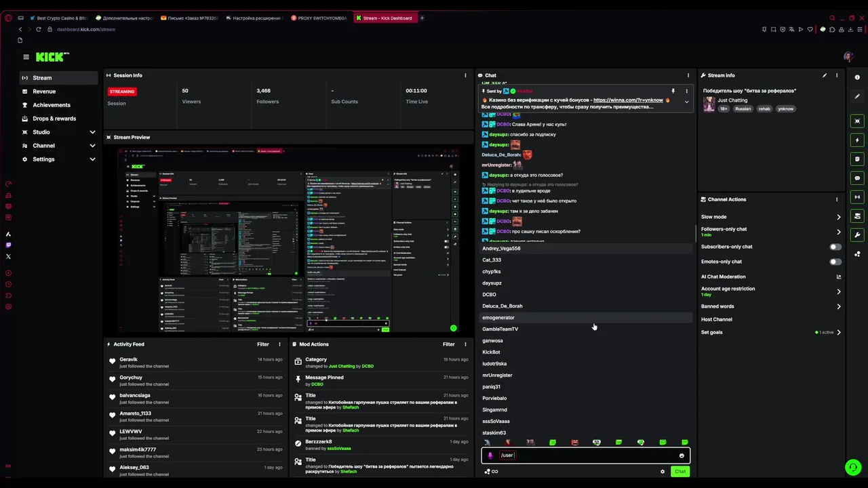Go back in browser navigation
This screenshot has width=868, height=488.
[20, 29]
